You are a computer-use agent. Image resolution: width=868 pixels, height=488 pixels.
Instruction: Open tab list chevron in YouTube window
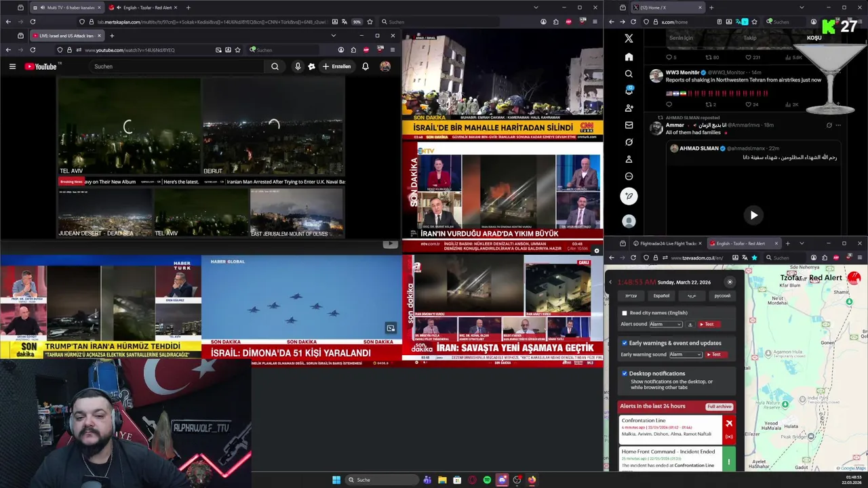point(333,35)
